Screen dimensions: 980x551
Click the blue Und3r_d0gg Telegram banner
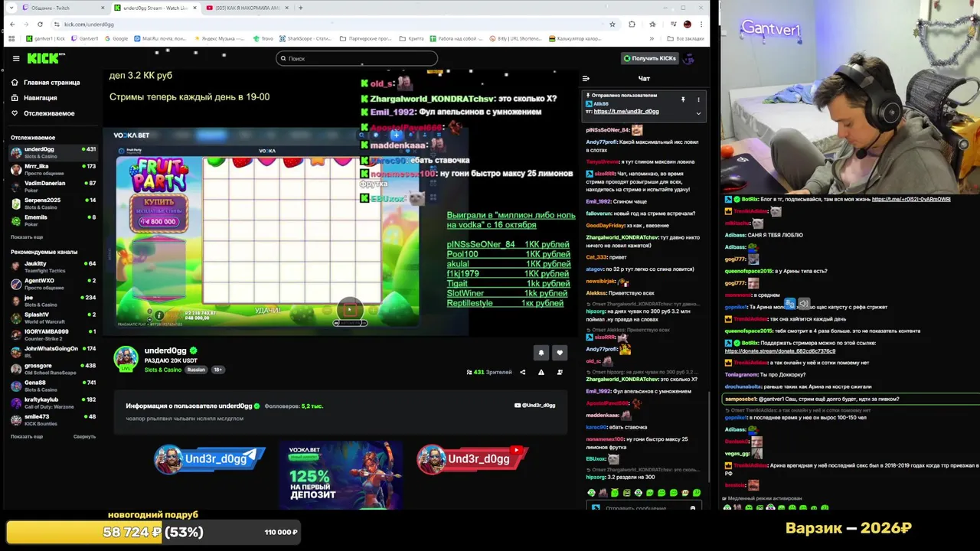click(209, 458)
